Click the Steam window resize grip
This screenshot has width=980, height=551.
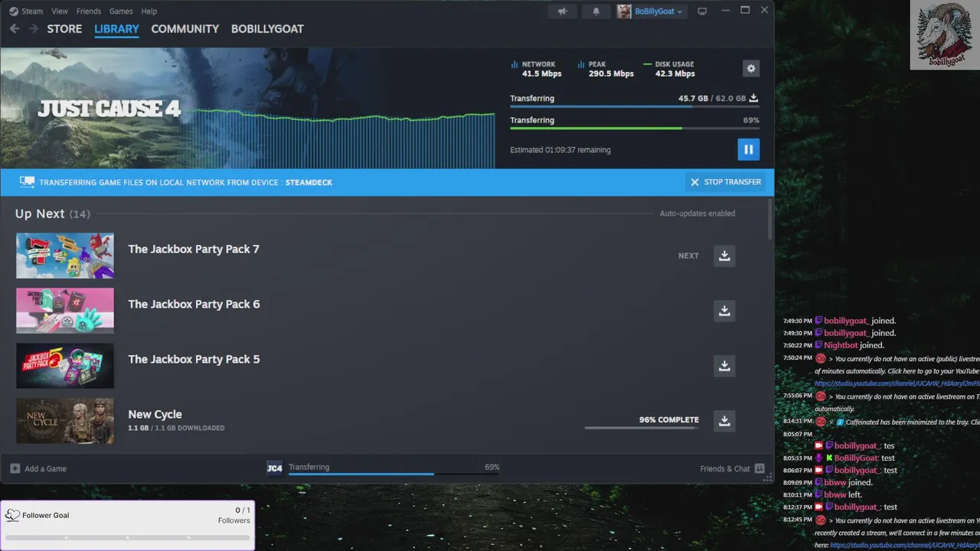[x=769, y=478]
